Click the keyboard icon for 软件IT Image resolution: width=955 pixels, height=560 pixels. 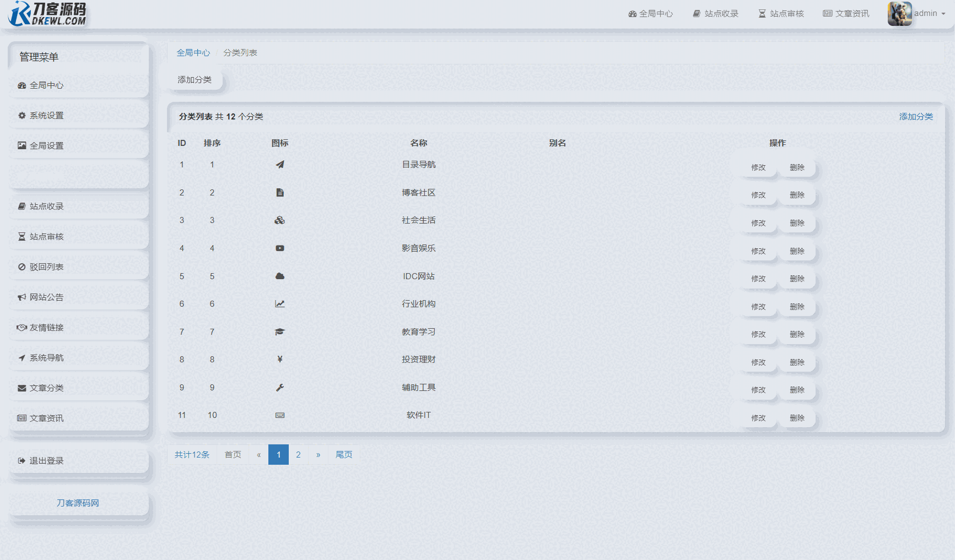pyautogui.click(x=280, y=415)
